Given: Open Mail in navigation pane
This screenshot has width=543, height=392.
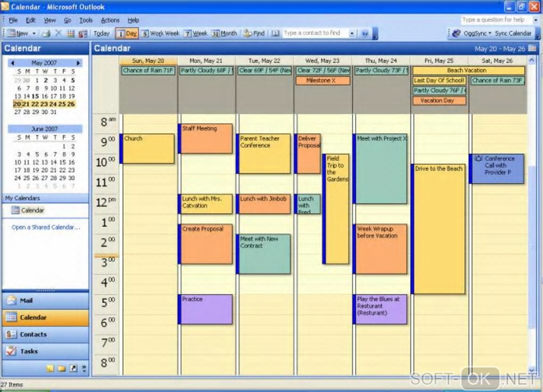Looking at the screenshot, I should pyautogui.click(x=45, y=300).
